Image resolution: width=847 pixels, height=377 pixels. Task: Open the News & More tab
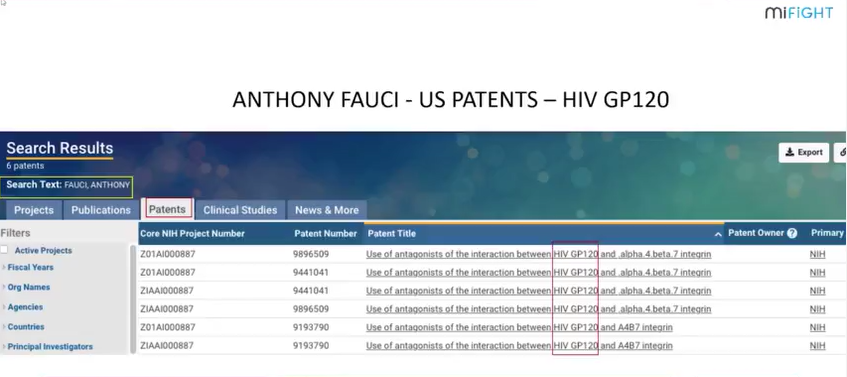click(327, 210)
